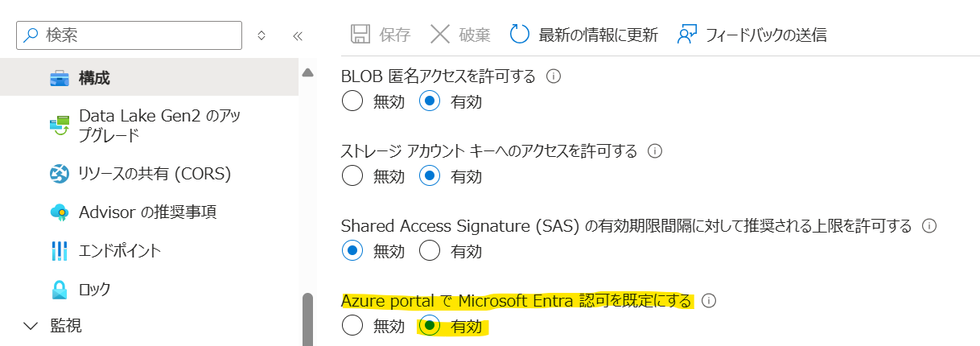Image resolution: width=980 pixels, height=346 pixels.
Task: Click the sidebar search input field
Action: tap(137, 35)
